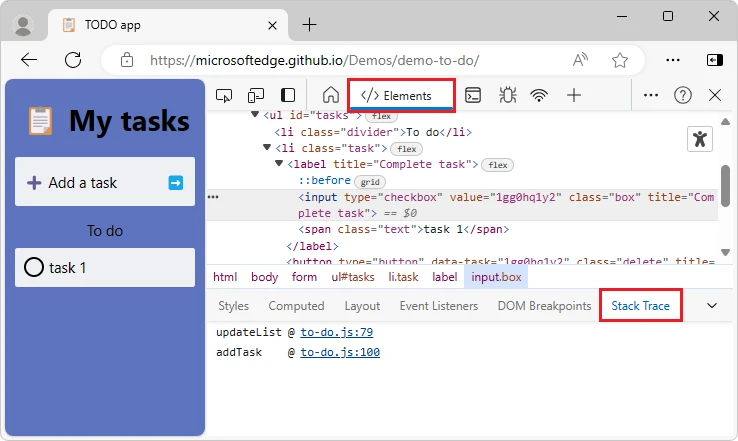
Task: Close the TODO app tab
Action: (273, 25)
